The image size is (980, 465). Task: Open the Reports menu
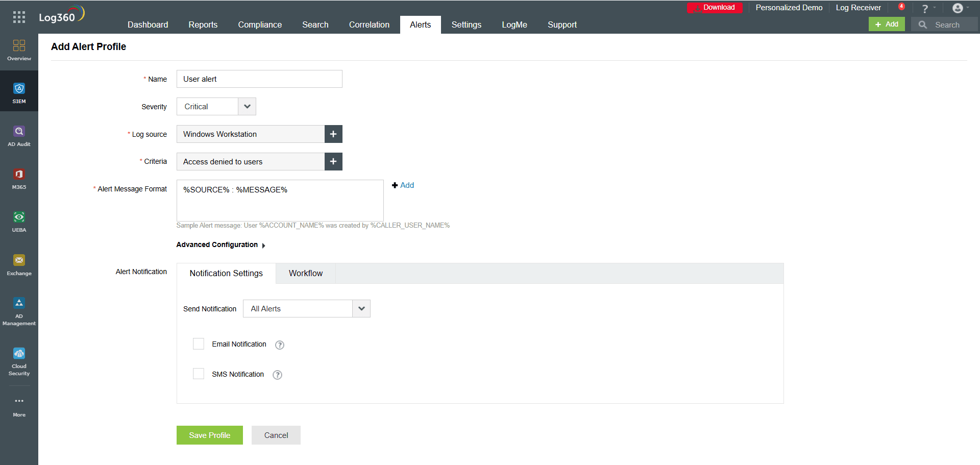pyautogui.click(x=203, y=24)
